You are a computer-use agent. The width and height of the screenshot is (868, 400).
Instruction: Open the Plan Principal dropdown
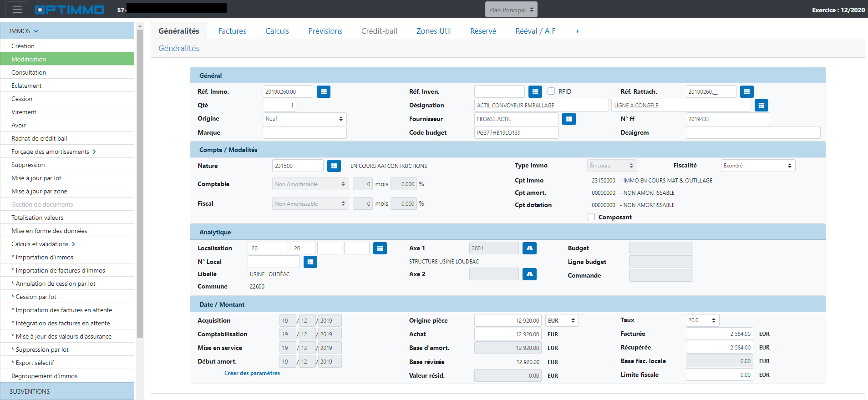pos(511,10)
